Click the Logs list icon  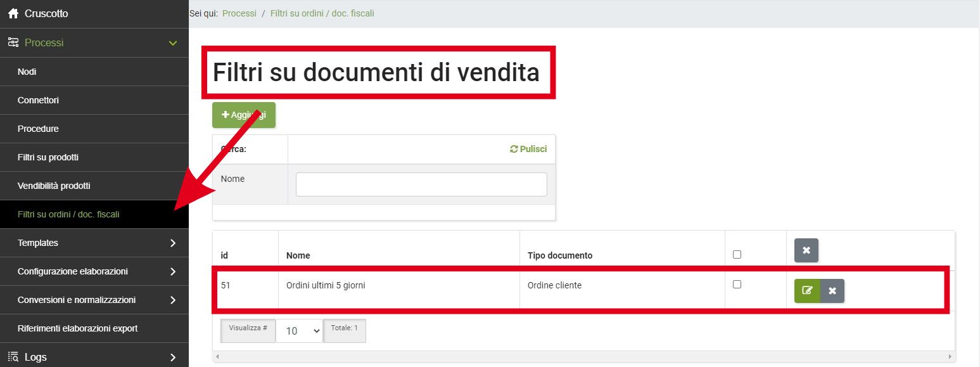point(13,357)
